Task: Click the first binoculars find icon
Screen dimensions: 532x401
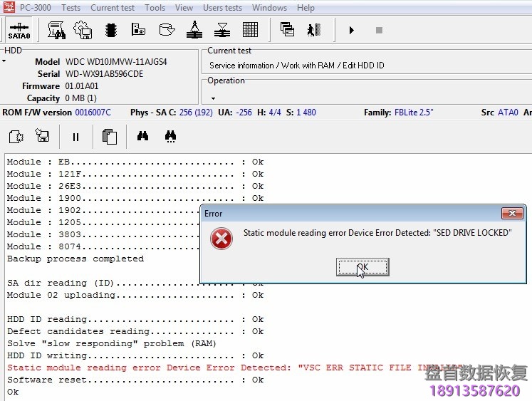Action: click(x=143, y=136)
